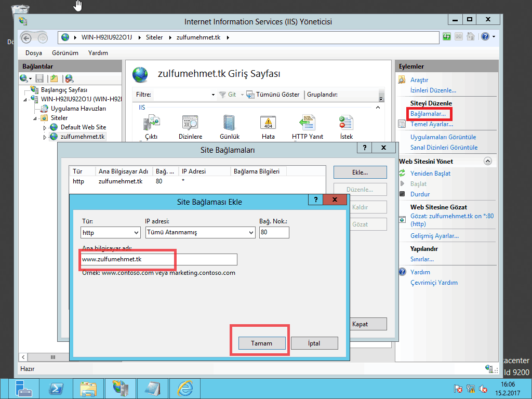Open File Explorer from the taskbar
The height and width of the screenshot is (399, 532).
click(88, 389)
